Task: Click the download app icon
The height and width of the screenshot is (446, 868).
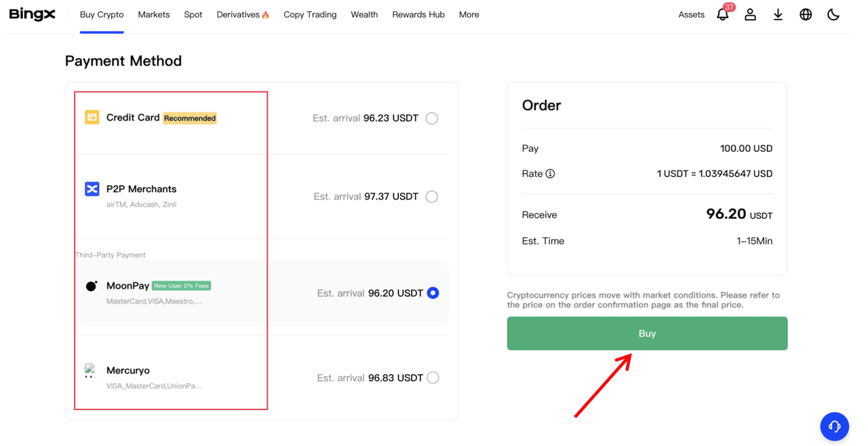Action: (x=778, y=14)
